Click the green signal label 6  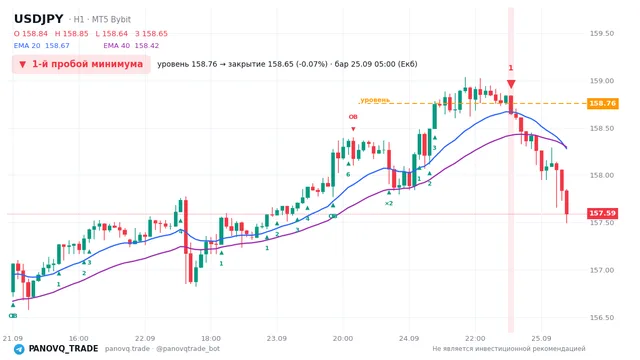click(x=348, y=174)
